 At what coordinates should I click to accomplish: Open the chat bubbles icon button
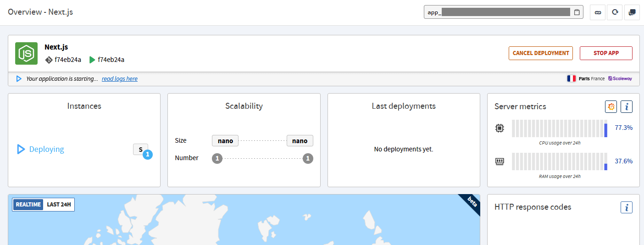click(632, 12)
